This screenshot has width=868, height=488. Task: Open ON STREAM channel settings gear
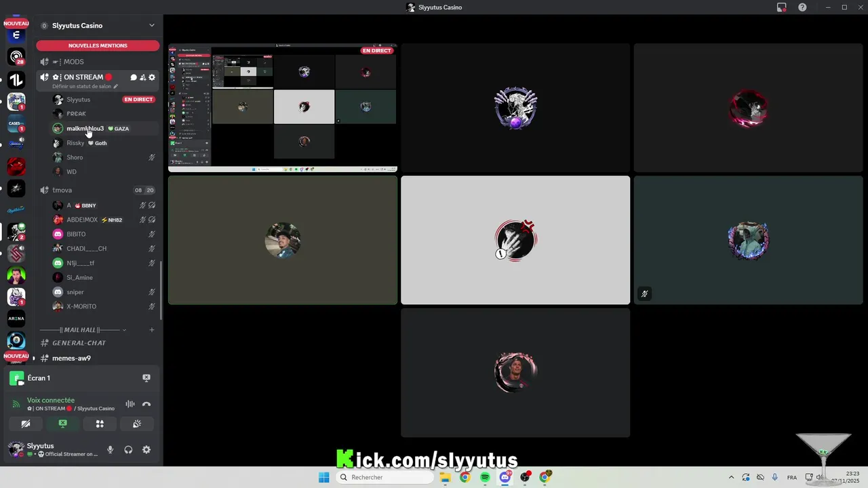click(x=152, y=77)
